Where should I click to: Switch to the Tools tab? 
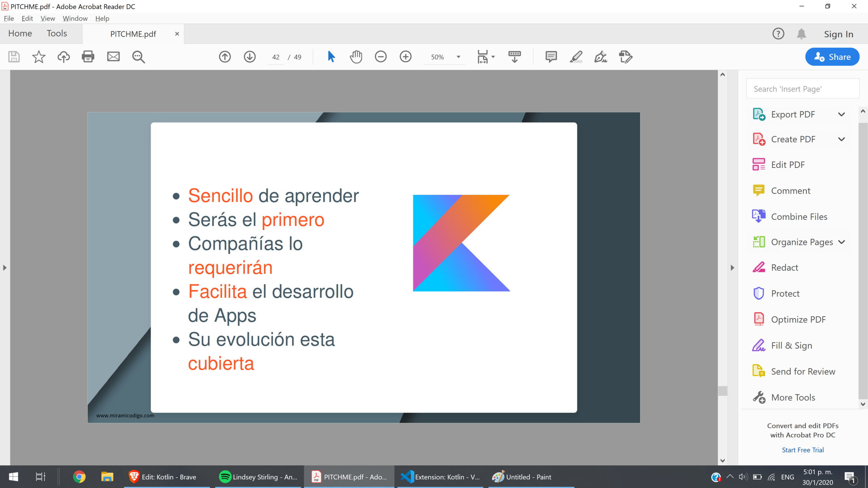coord(57,34)
